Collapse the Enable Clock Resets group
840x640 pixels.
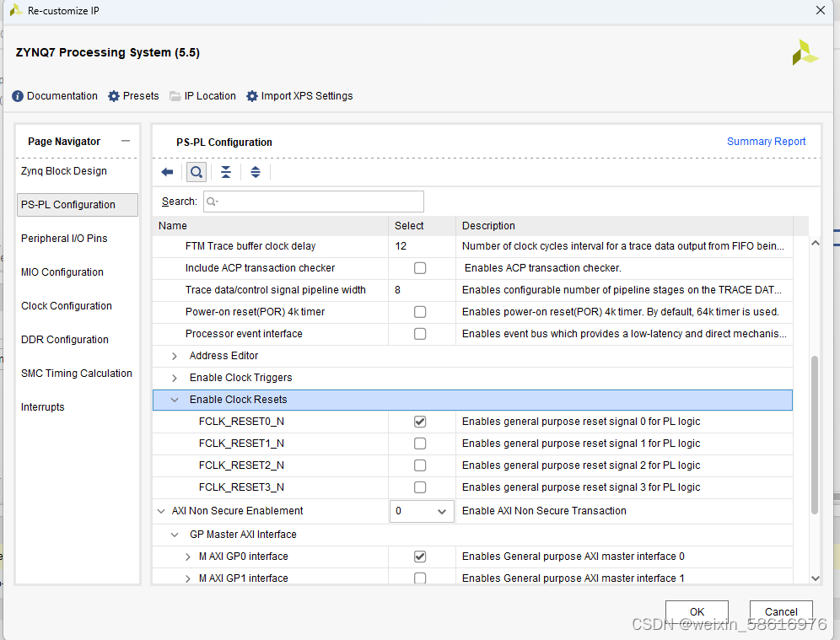(x=175, y=400)
